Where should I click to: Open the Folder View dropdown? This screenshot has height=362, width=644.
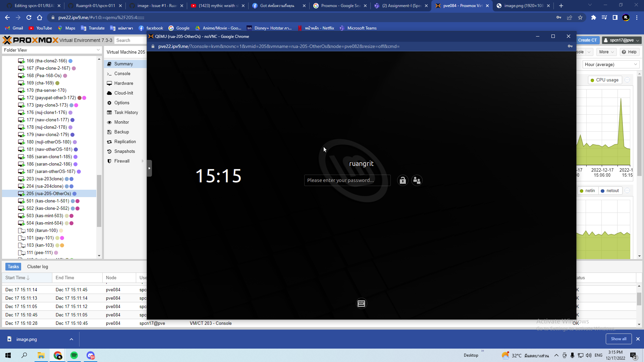click(51, 50)
